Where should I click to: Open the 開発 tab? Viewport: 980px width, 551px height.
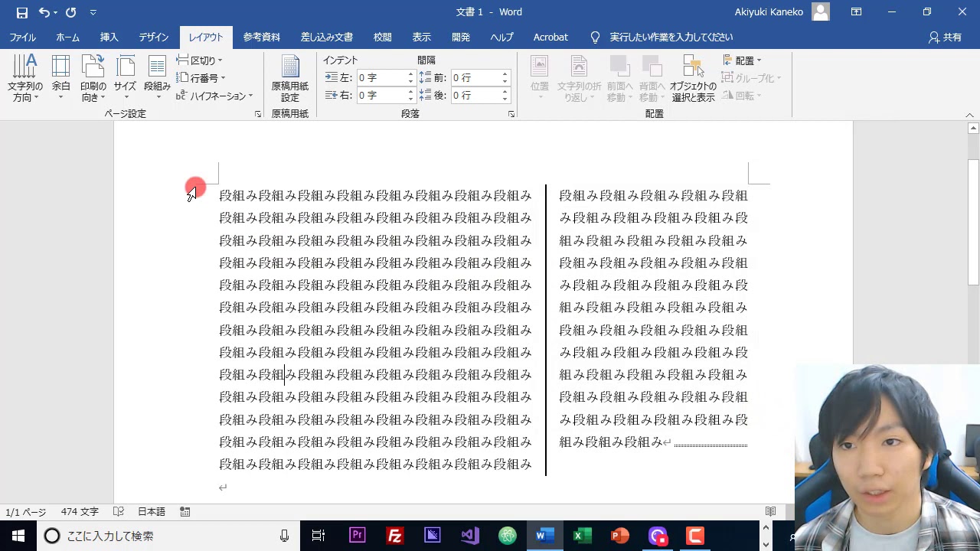coord(461,37)
